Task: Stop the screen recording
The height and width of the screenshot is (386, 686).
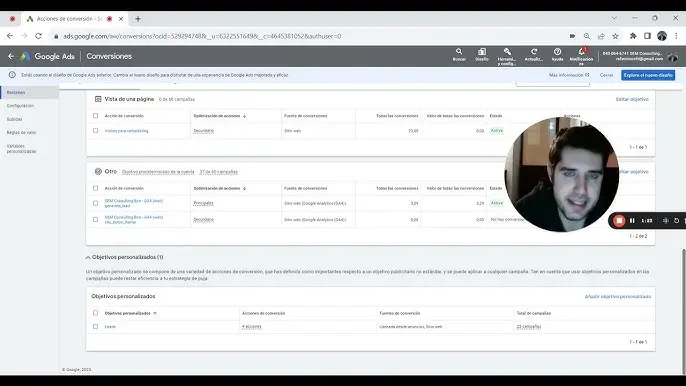Action: coord(619,221)
